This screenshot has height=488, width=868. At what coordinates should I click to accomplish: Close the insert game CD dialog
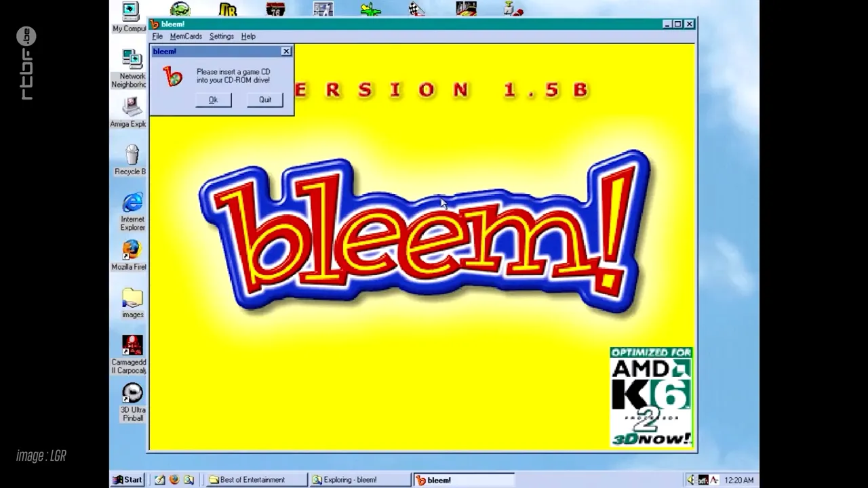pyautogui.click(x=286, y=52)
